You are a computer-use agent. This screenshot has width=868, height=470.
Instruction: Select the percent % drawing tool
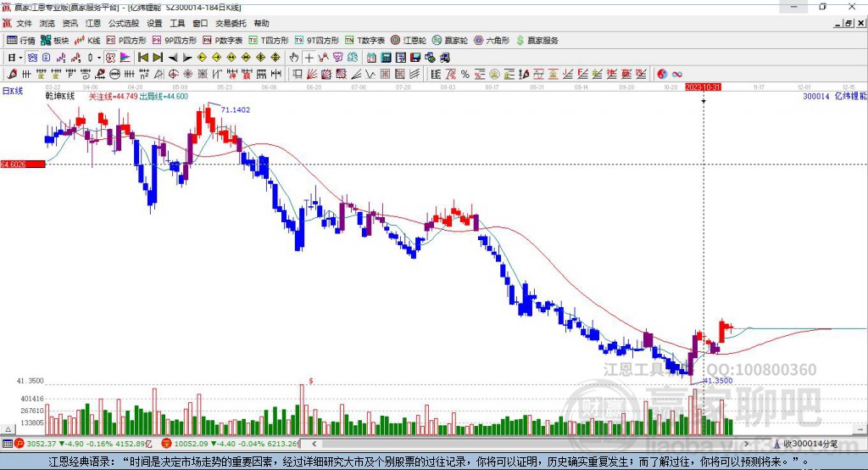pyautogui.click(x=465, y=75)
